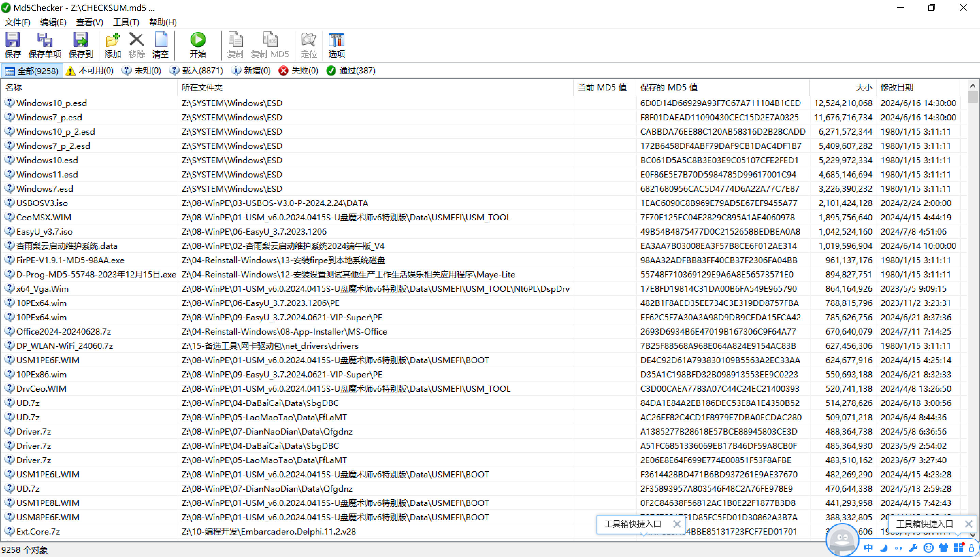
Task: Click the 复制 MD5 toolbar icon
Action: 270,45
